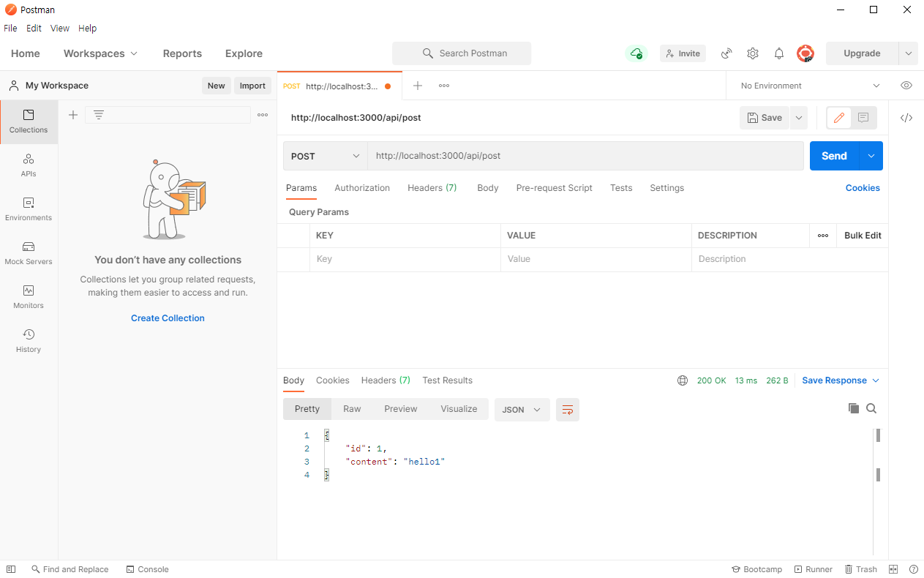Open the code snippet panel icon
Image resolution: width=924 pixels, height=578 pixels.
coord(906,118)
